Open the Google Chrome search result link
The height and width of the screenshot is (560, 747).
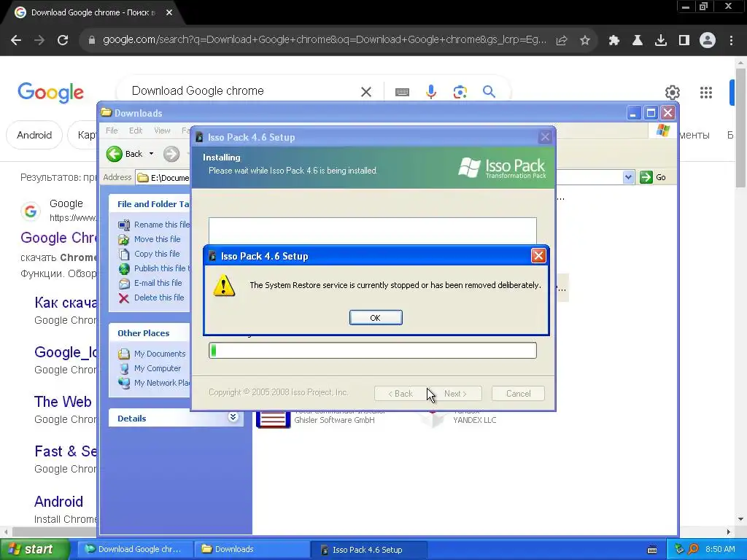(x=58, y=238)
